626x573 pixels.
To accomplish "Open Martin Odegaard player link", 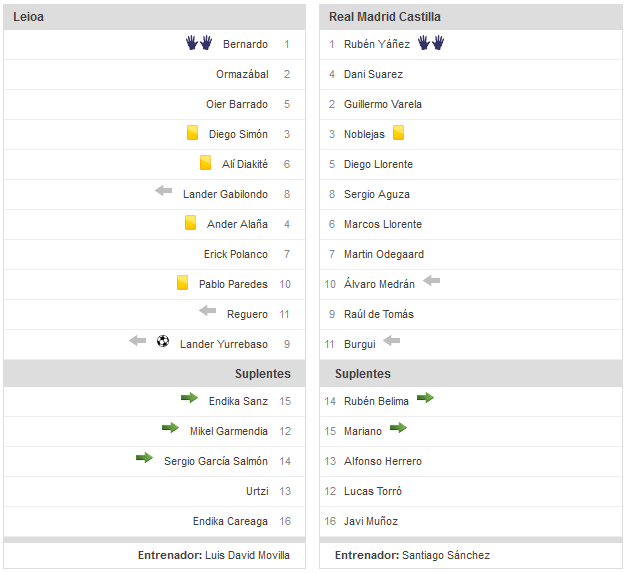I will tap(384, 254).
